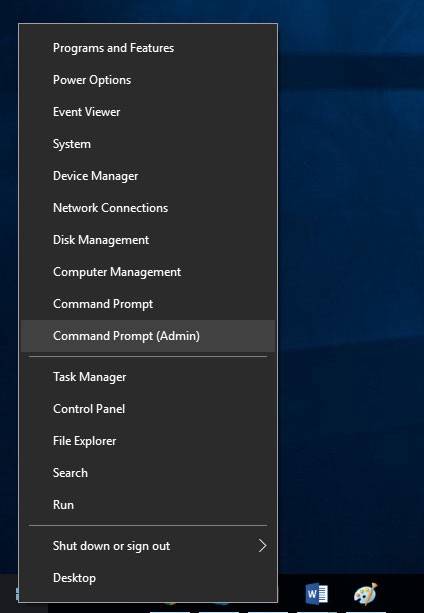Open Paint from the taskbar
This screenshot has height=613, width=424.
(365, 594)
